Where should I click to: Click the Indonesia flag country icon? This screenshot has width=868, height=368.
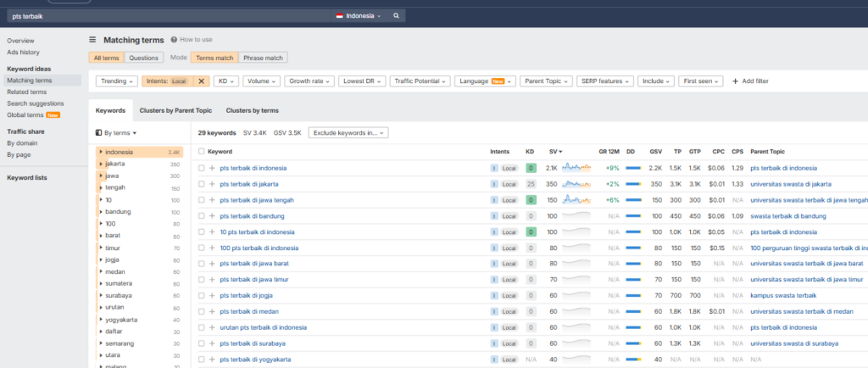point(339,16)
